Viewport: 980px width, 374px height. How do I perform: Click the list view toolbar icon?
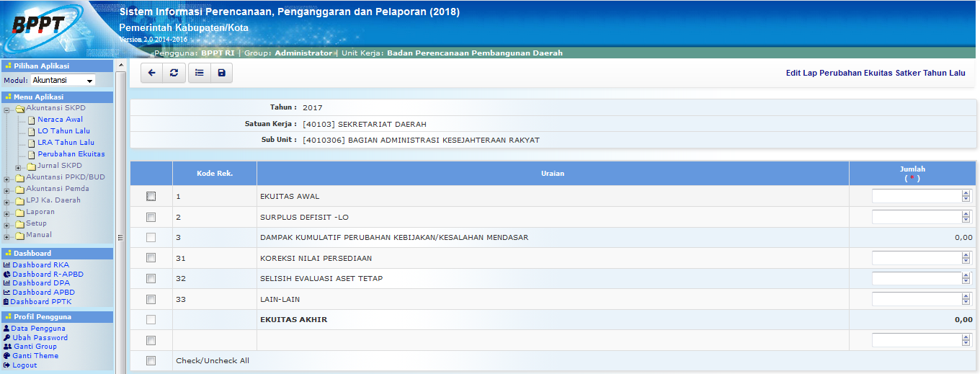(199, 73)
